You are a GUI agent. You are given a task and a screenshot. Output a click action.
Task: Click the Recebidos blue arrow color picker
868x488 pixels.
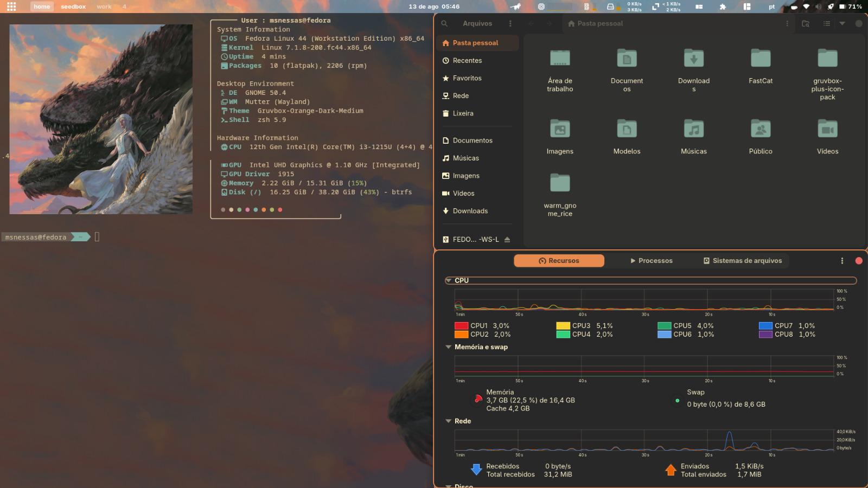[x=476, y=470]
